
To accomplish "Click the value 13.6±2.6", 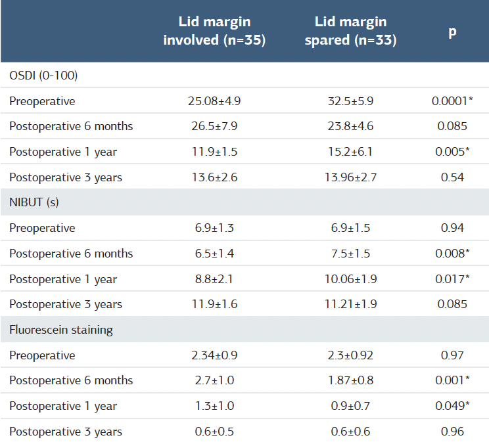I will click(214, 177).
